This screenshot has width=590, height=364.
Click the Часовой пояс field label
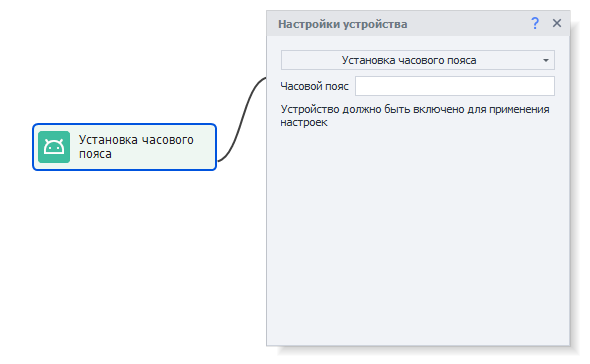[x=315, y=86]
